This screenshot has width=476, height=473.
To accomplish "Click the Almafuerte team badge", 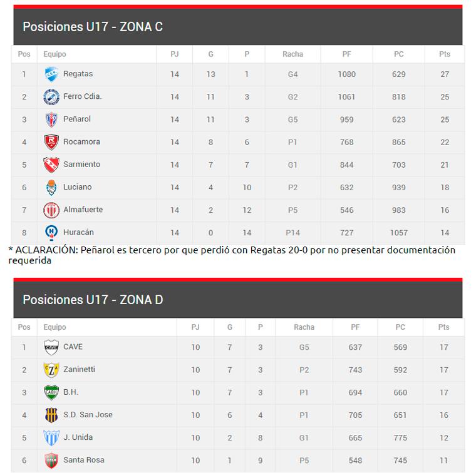I will coord(51,210).
